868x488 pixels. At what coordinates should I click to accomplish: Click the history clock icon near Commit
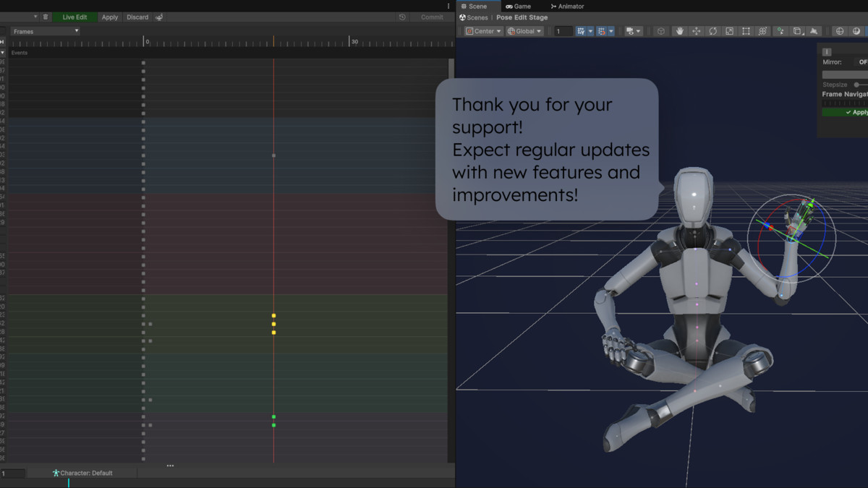pos(402,17)
